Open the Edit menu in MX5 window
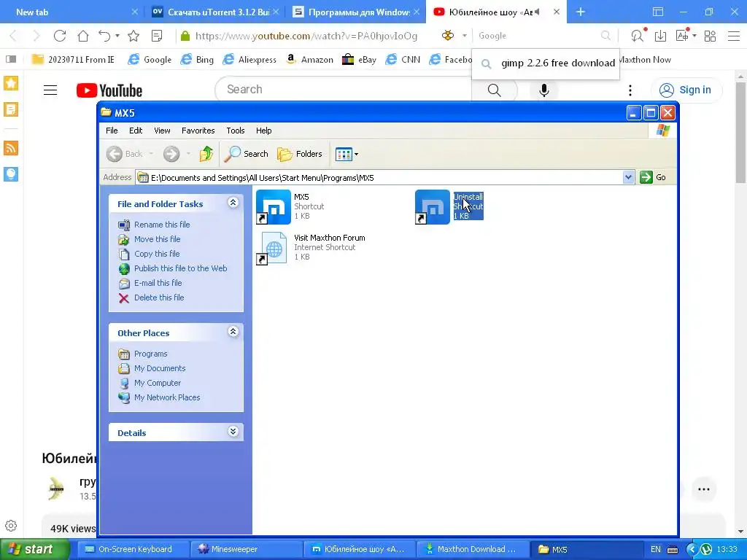 coord(135,131)
